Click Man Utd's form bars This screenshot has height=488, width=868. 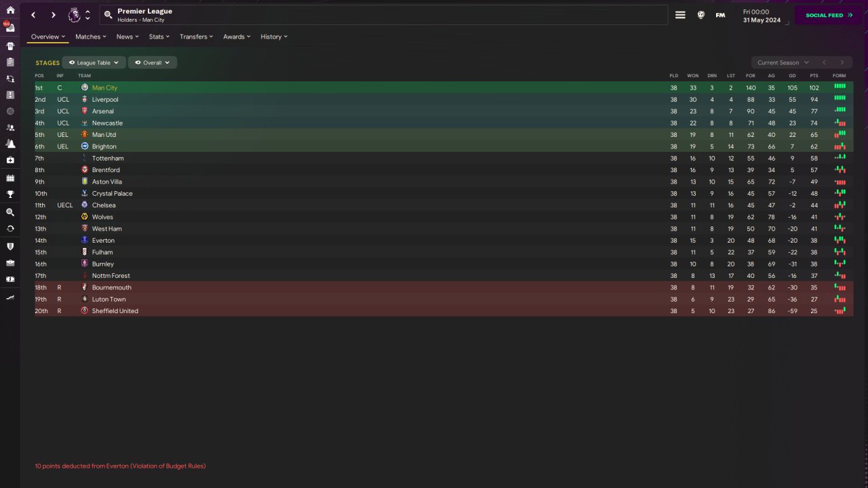(x=840, y=134)
